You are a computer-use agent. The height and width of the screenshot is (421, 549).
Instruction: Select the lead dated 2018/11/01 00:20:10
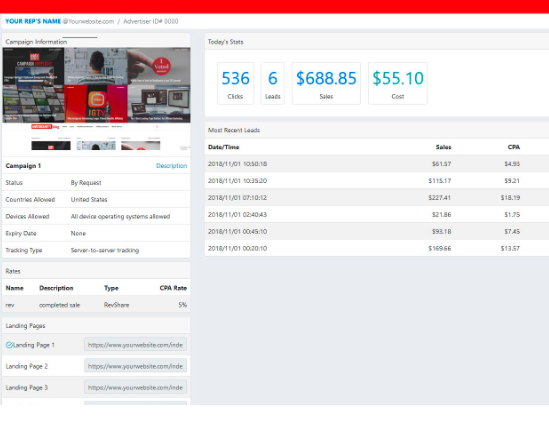tap(377, 248)
